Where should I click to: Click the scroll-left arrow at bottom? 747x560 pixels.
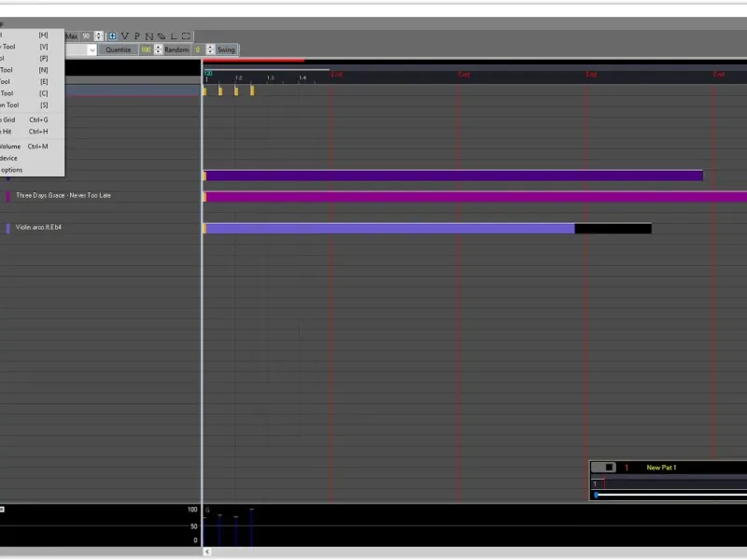click(x=207, y=552)
